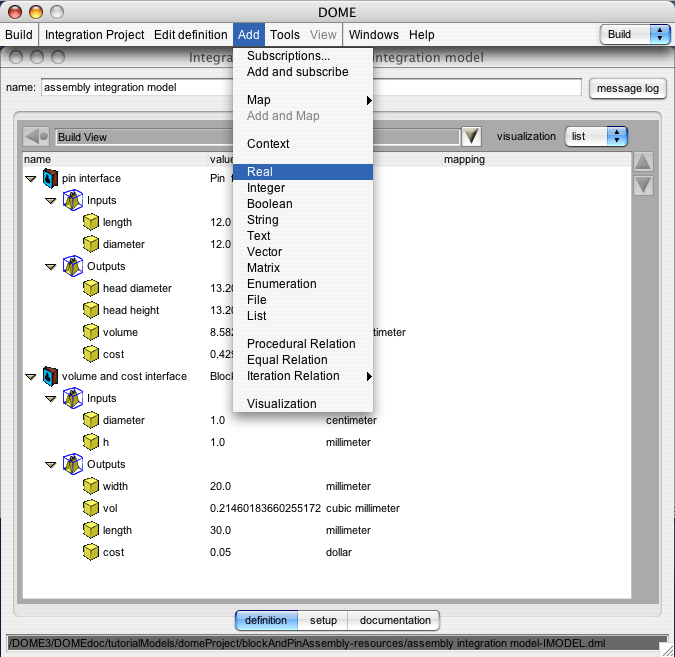Collapse the pin interface tree node
The height and width of the screenshot is (657, 675).
pos(31,179)
